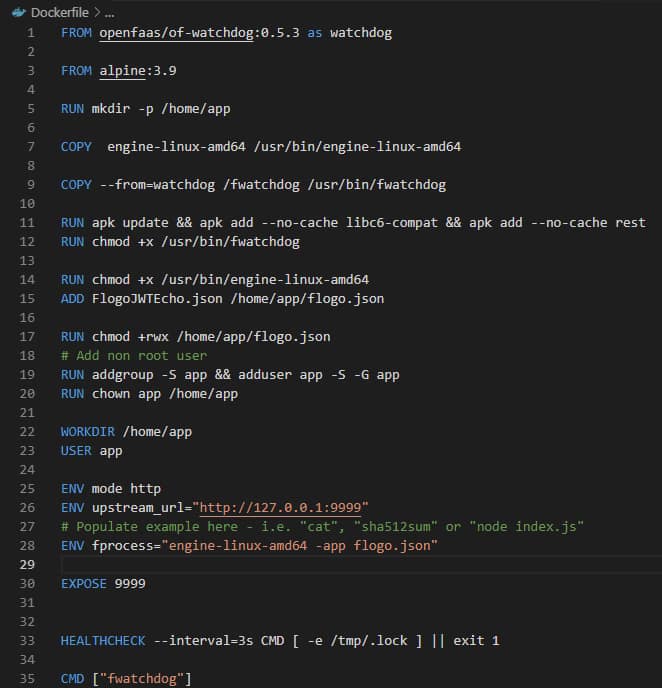The height and width of the screenshot is (688, 662).
Task: Open the Dockerfile breadcrumb item
Action: tap(61, 12)
